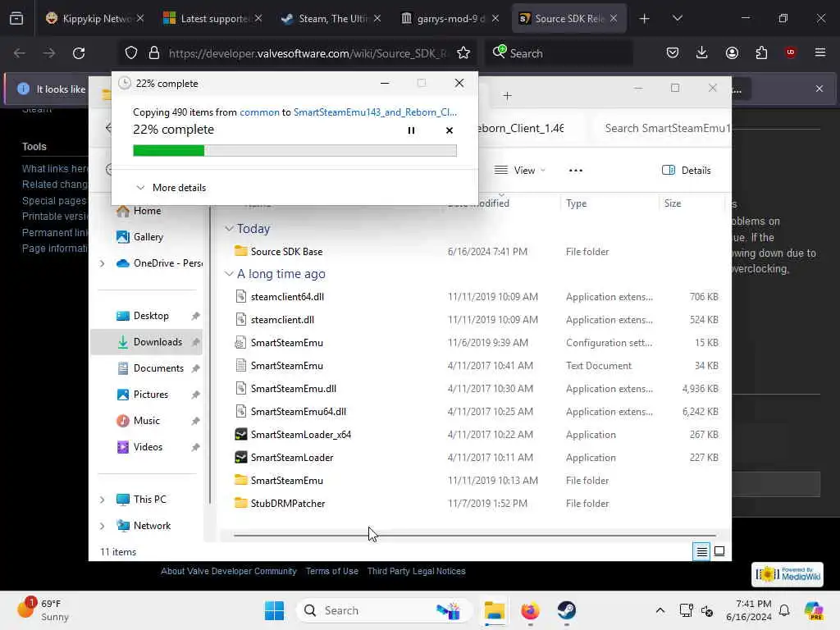The width and height of the screenshot is (840, 630).
Task: Open the View dropdown in Explorer
Action: point(519,171)
